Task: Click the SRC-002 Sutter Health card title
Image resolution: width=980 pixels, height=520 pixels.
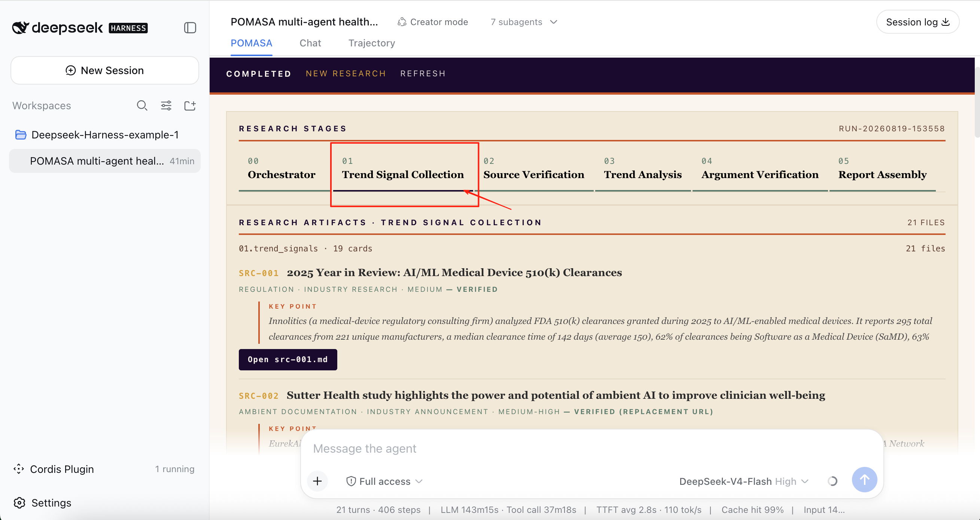Action: click(x=556, y=395)
